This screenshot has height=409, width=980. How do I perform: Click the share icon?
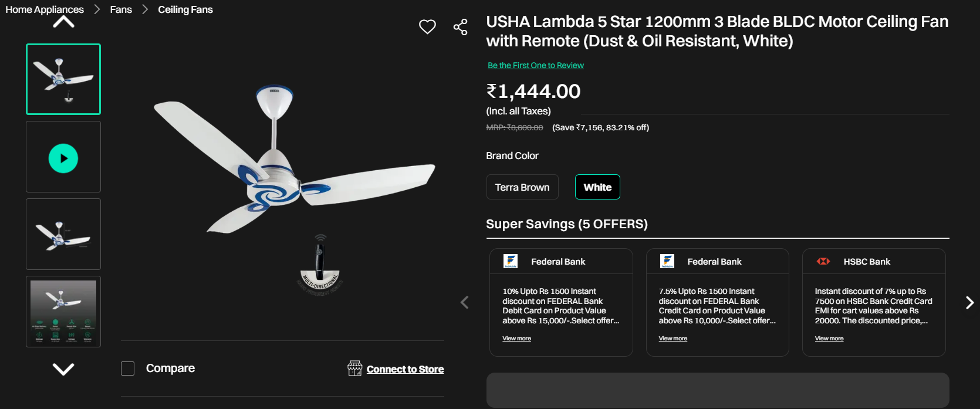click(x=461, y=27)
